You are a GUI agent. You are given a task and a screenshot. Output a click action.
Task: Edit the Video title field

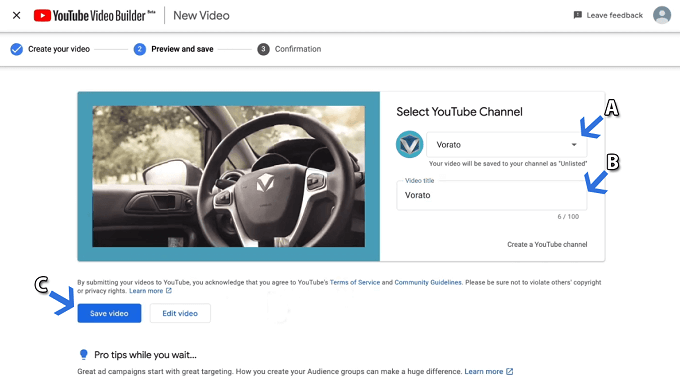pyautogui.click(x=492, y=195)
